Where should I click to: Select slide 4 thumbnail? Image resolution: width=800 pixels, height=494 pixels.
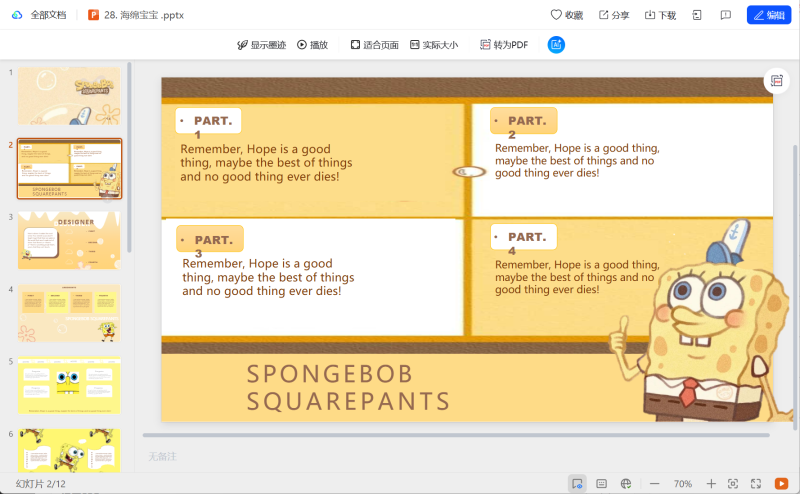(69, 313)
